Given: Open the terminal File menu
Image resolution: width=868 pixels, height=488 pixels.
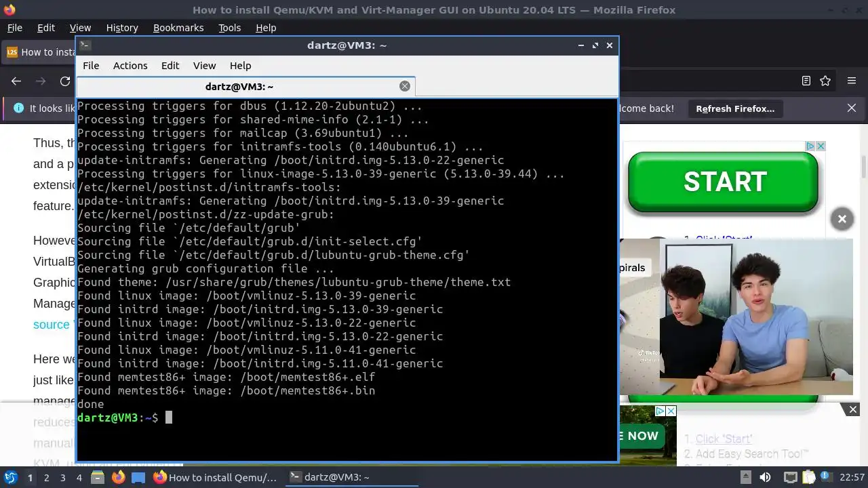Looking at the screenshot, I should coord(91,66).
